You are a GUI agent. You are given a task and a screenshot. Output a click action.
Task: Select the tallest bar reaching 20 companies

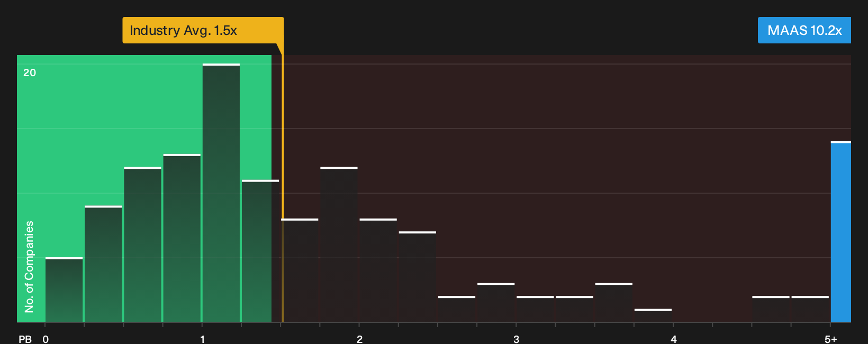click(221, 193)
